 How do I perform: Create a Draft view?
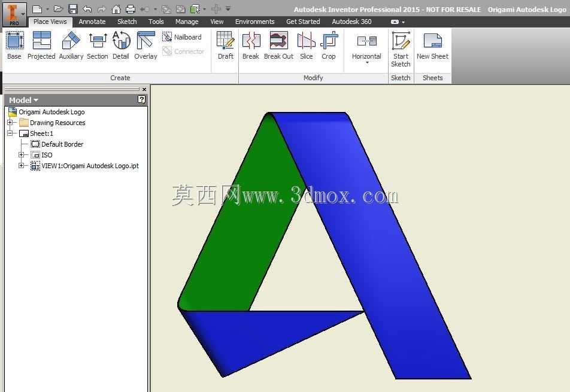[225, 45]
